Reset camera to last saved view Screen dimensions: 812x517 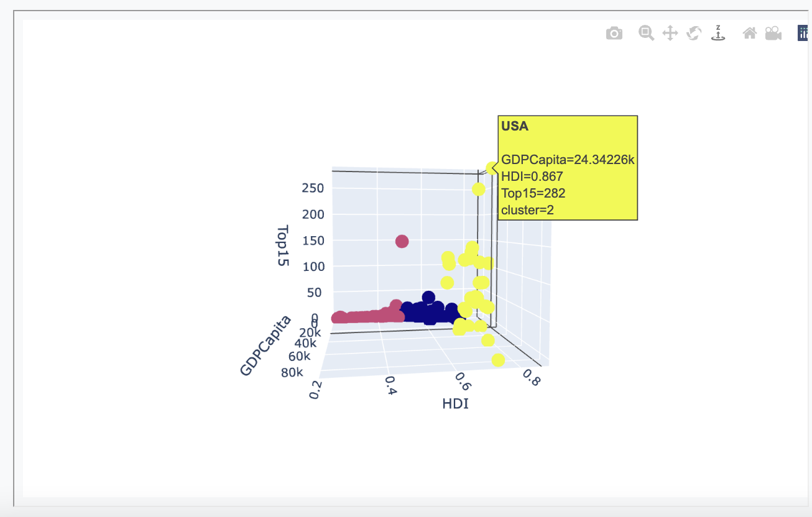[x=773, y=33]
